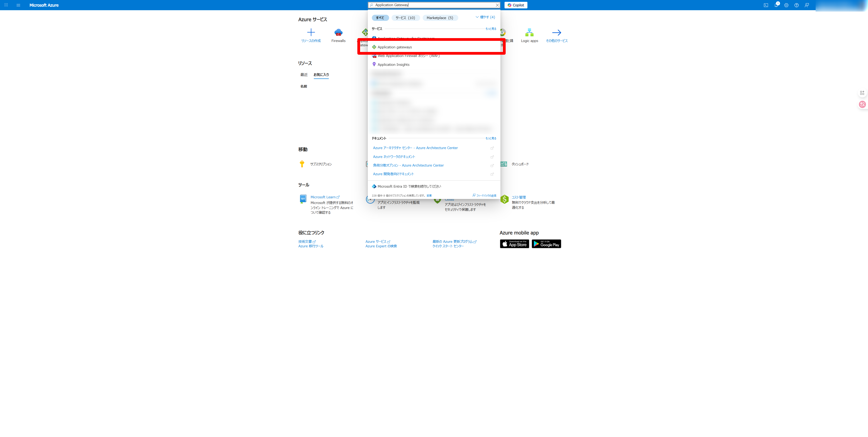Select the サービス (10) filter pill
The height and width of the screenshot is (437, 868).
pyautogui.click(x=405, y=18)
